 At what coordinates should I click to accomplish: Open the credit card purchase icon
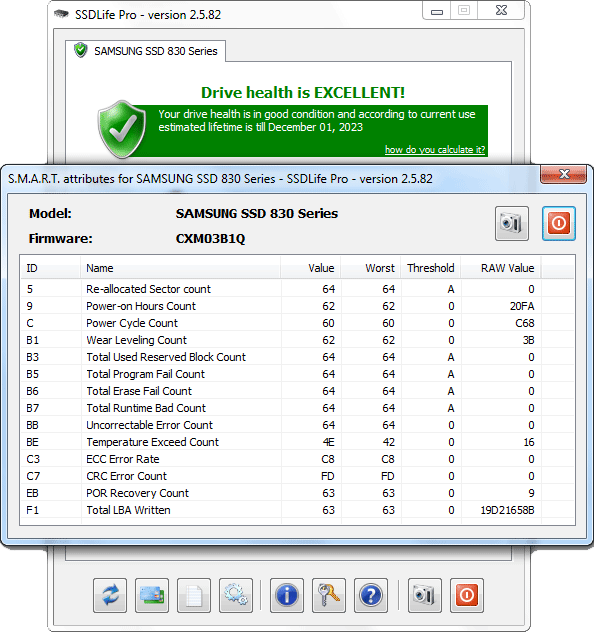coord(152,595)
